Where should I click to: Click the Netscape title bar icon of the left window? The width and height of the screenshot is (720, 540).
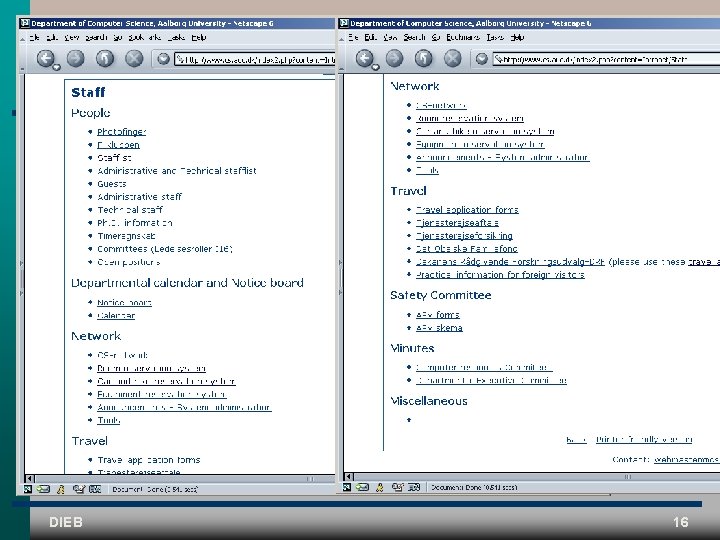25,23
